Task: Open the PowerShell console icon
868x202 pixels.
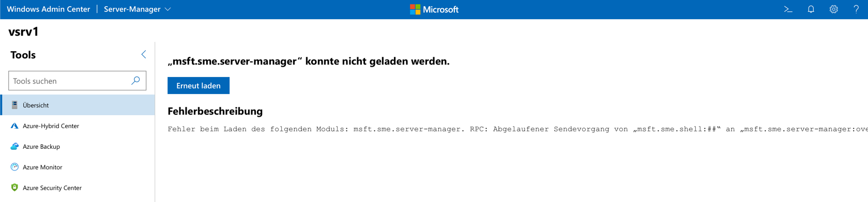Action: coord(788,9)
